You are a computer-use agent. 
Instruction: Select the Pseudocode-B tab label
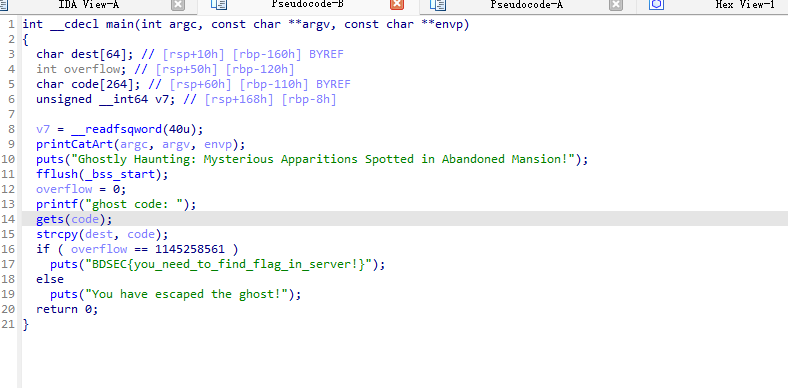pos(308,5)
